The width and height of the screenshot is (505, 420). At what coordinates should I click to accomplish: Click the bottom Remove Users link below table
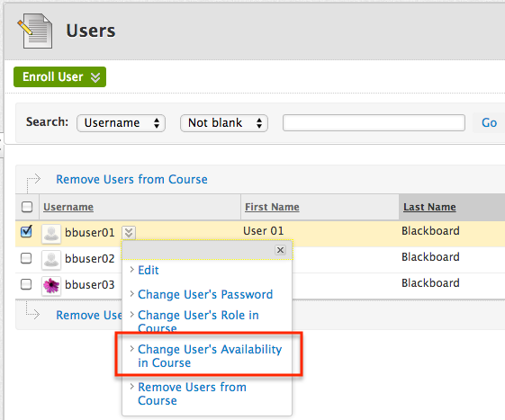click(89, 315)
